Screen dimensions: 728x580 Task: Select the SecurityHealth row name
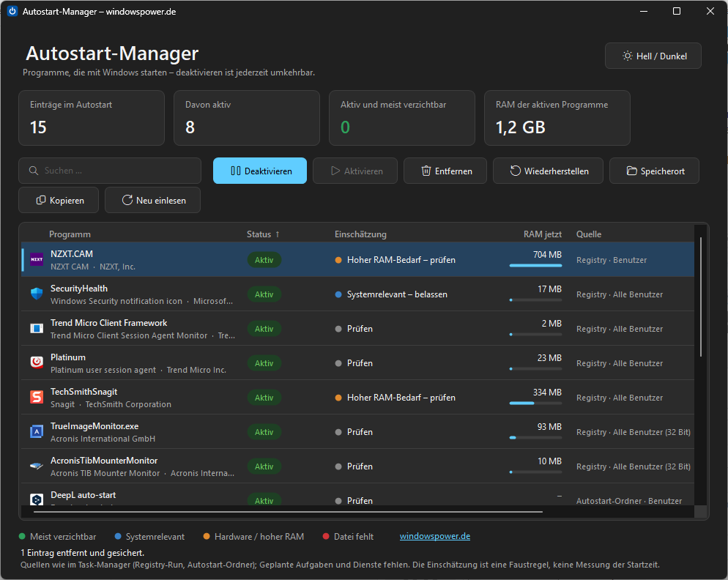point(79,289)
